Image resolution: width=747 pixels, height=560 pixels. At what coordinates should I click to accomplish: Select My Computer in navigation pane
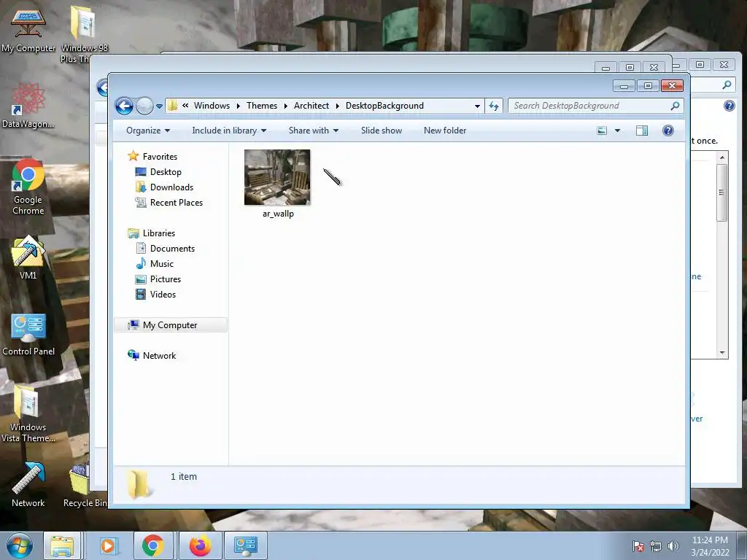tap(171, 325)
